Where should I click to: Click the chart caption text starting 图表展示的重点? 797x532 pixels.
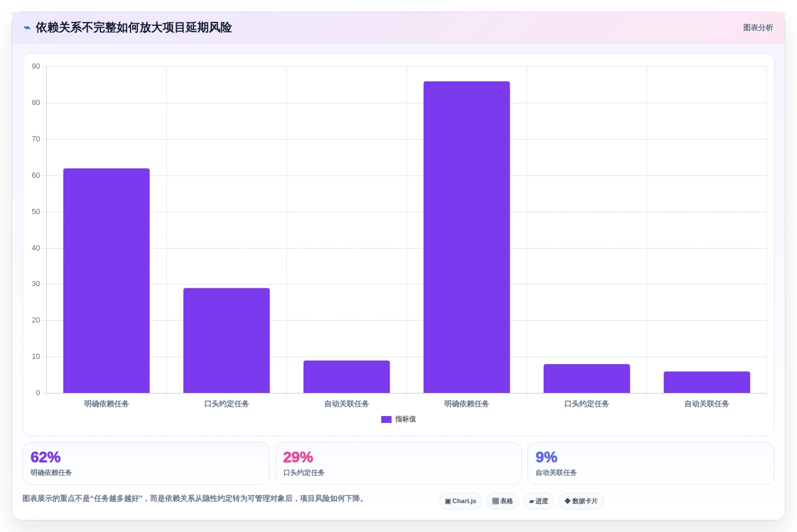(x=194, y=499)
